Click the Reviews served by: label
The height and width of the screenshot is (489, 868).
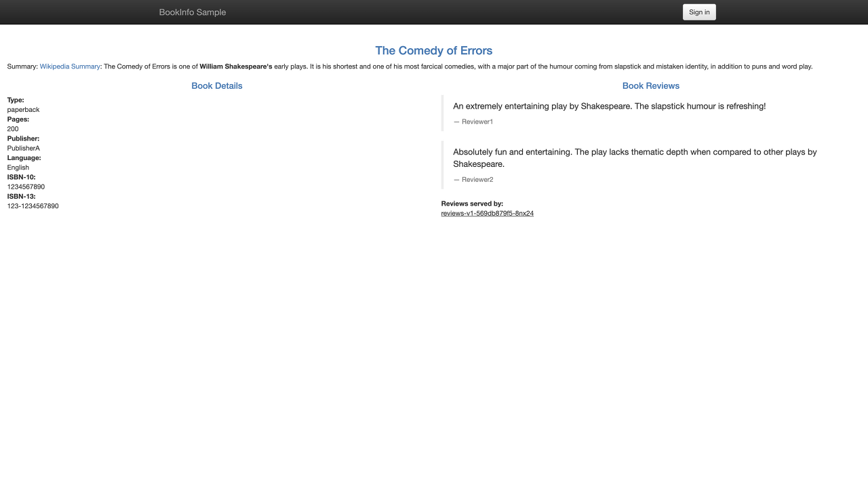472,203
